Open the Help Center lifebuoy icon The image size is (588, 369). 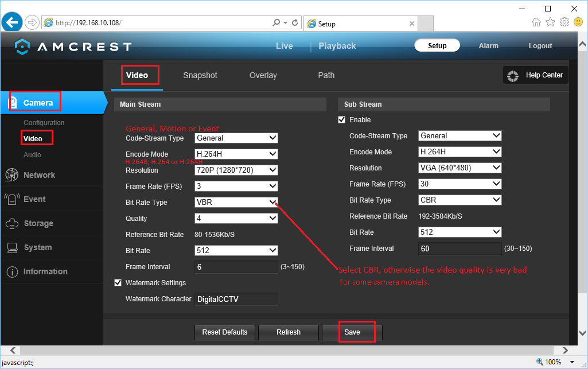click(x=514, y=75)
